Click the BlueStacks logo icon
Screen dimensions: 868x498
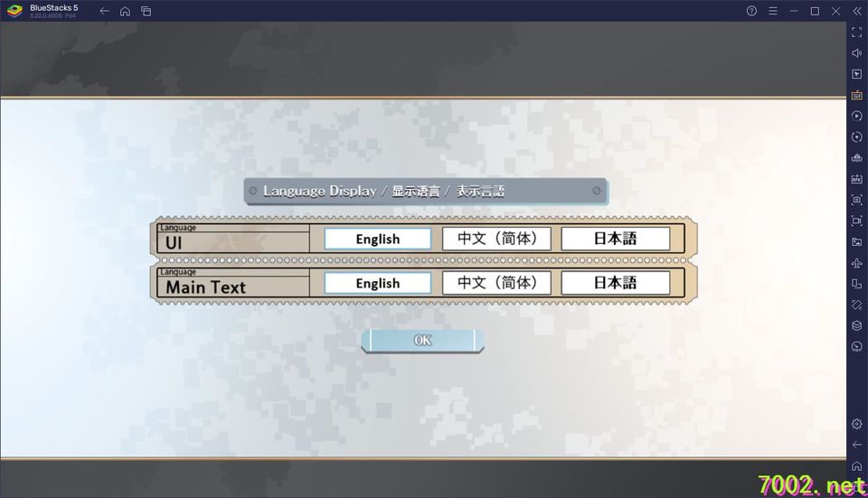(15, 11)
